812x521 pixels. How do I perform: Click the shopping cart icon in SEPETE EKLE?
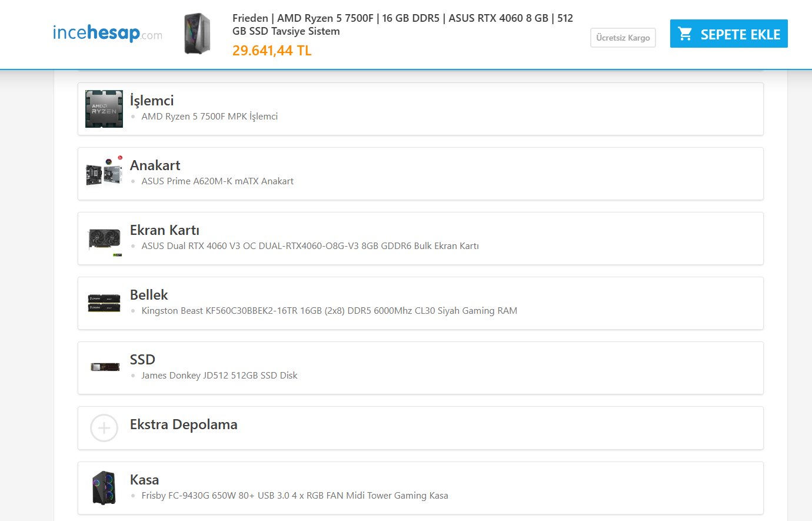(685, 34)
